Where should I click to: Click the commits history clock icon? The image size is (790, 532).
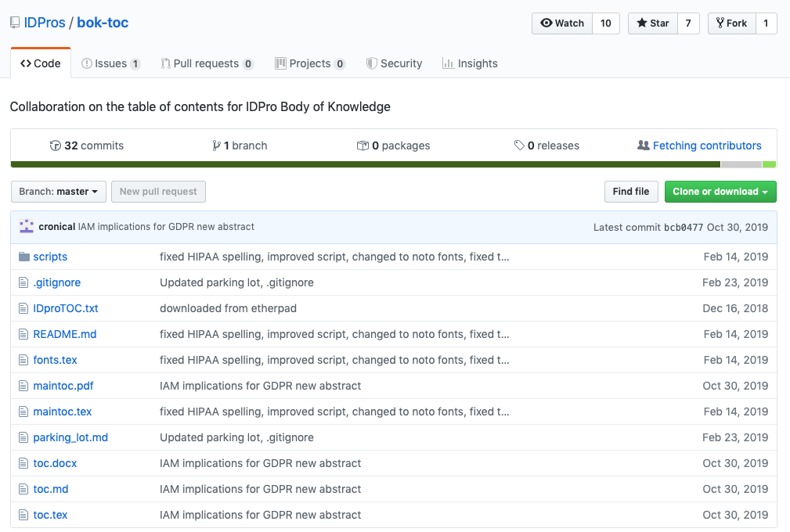tap(55, 146)
